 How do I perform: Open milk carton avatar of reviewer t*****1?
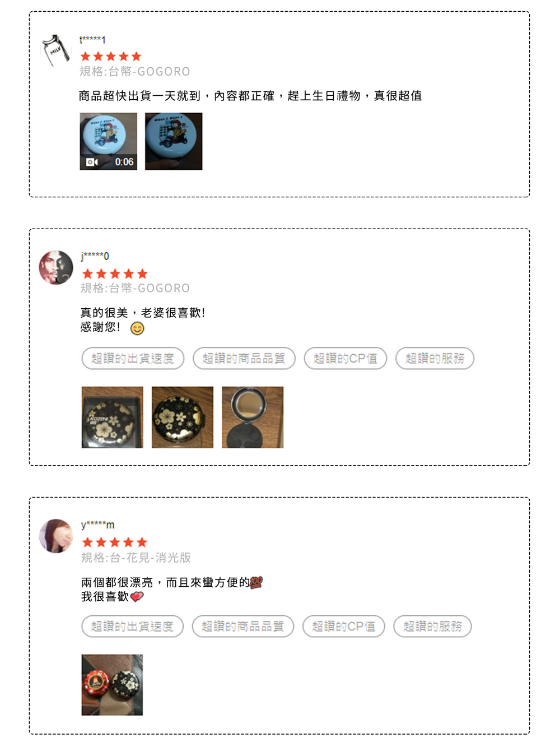click(56, 50)
